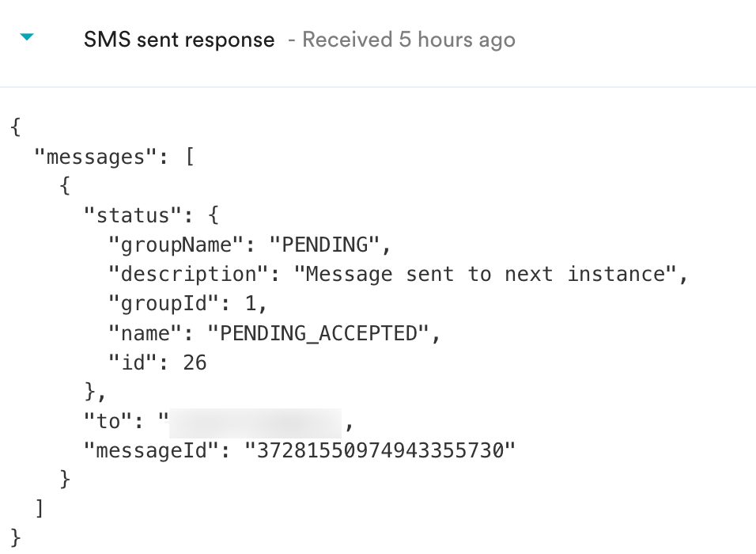The image size is (756, 554).
Task: Click the "SMS sent response" title
Action: click(179, 40)
